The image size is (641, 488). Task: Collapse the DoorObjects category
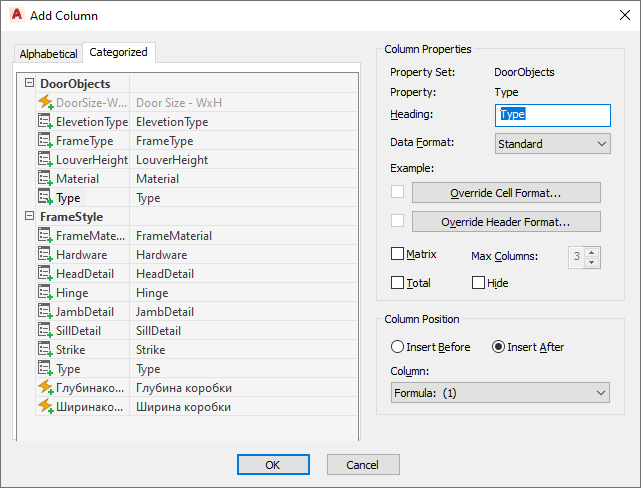point(28,84)
